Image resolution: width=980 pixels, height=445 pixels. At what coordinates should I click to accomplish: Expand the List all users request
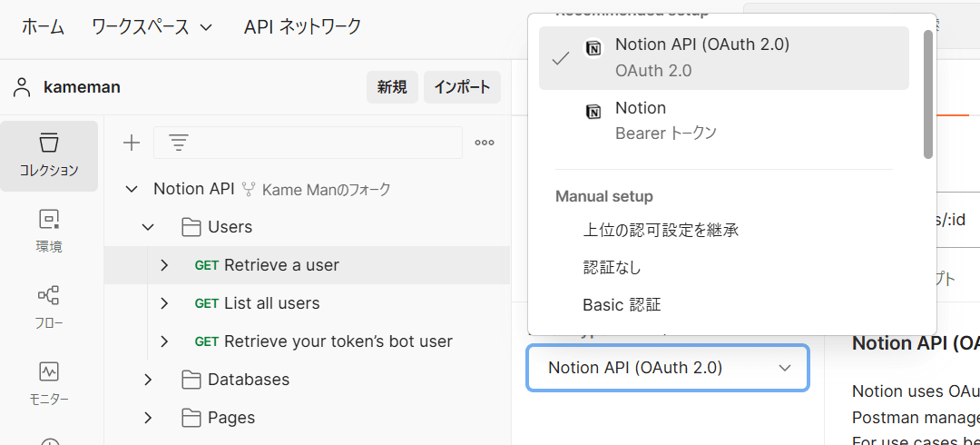[x=164, y=303]
